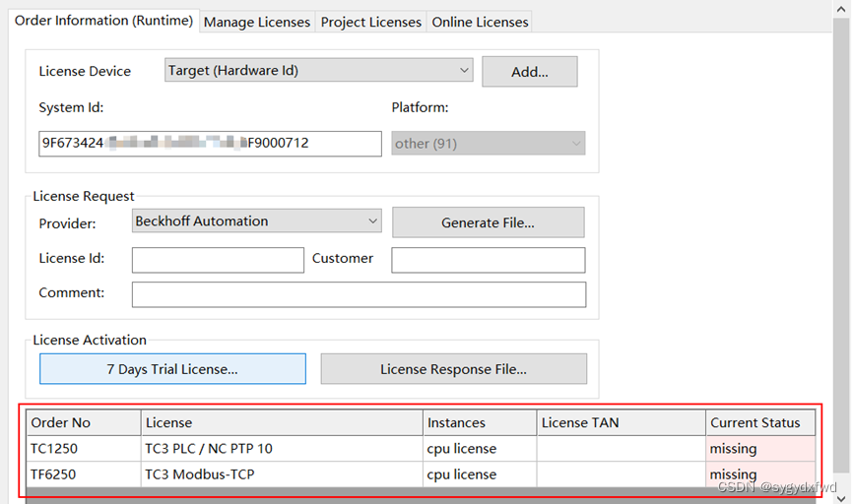
Task: Click the Generate File... button
Action: [488, 222]
